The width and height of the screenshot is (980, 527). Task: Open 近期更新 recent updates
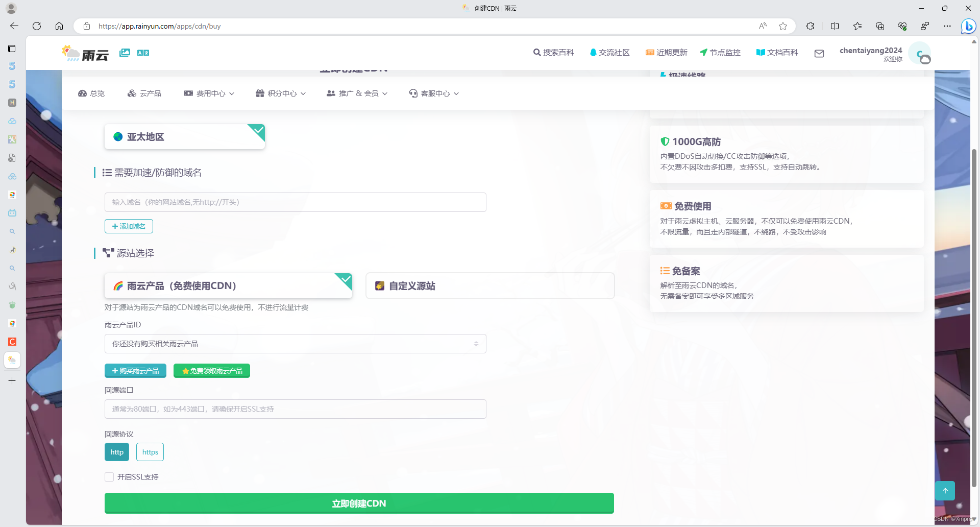[x=666, y=53]
